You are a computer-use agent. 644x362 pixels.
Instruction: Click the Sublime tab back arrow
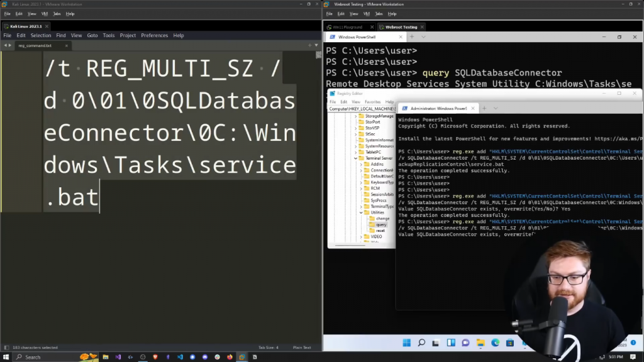(5, 45)
